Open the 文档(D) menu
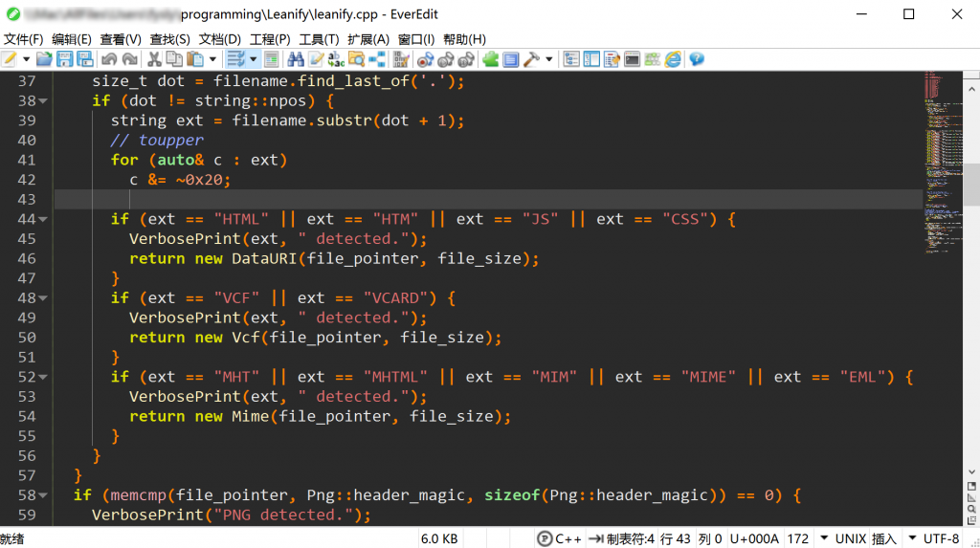 [x=219, y=39]
